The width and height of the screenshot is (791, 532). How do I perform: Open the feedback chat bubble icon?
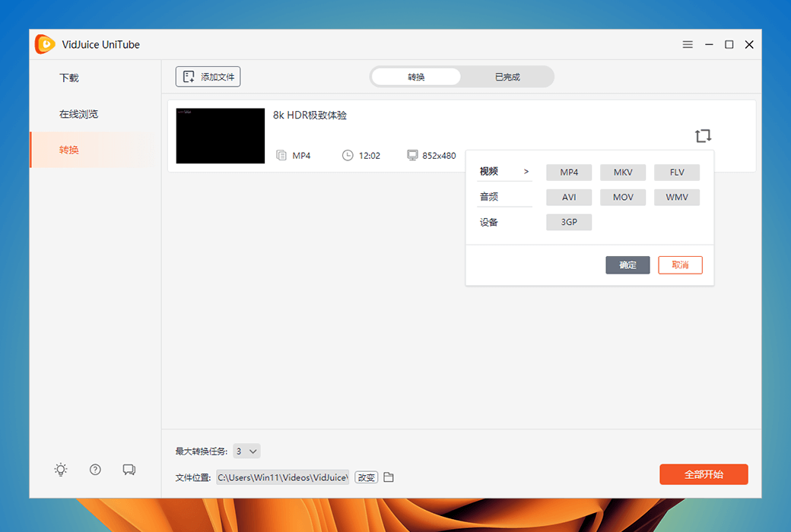(x=129, y=470)
